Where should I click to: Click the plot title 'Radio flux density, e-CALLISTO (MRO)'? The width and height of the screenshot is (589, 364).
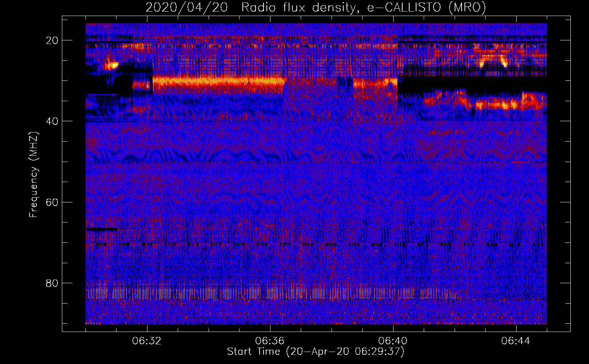point(364,7)
